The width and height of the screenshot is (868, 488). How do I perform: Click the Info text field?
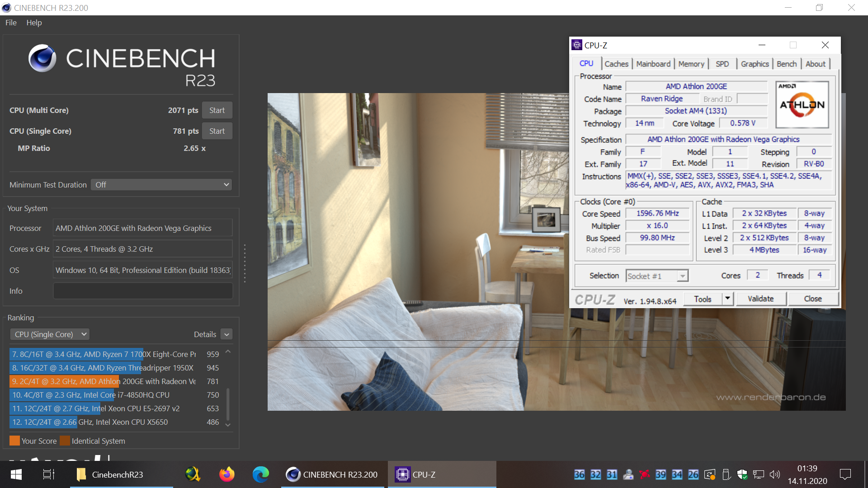tap(143, 291)
